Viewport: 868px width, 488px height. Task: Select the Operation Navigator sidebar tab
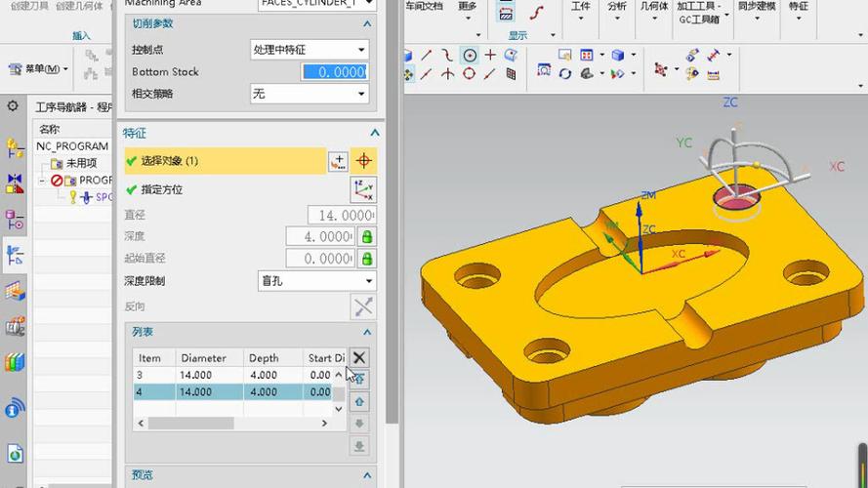[x=15, y=255]
